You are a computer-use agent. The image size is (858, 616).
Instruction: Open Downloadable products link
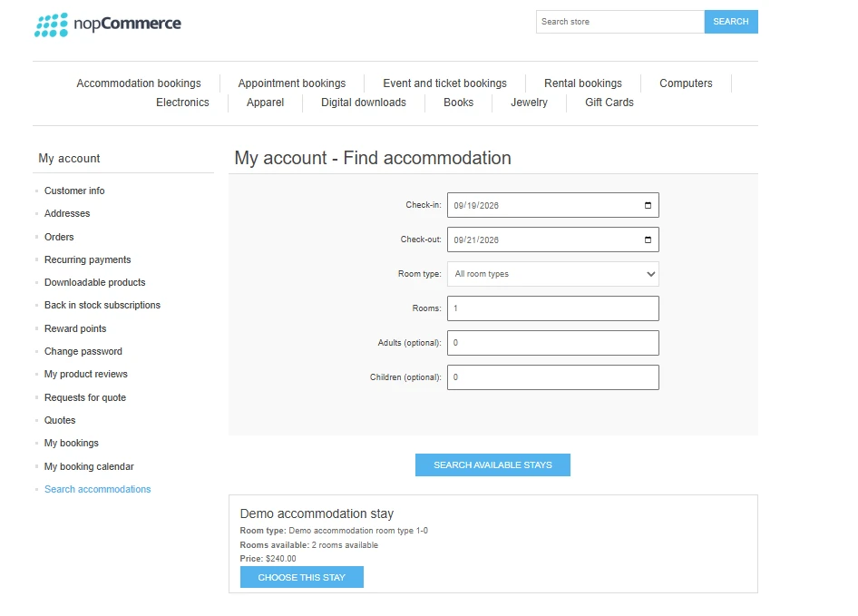pos(94,282)
